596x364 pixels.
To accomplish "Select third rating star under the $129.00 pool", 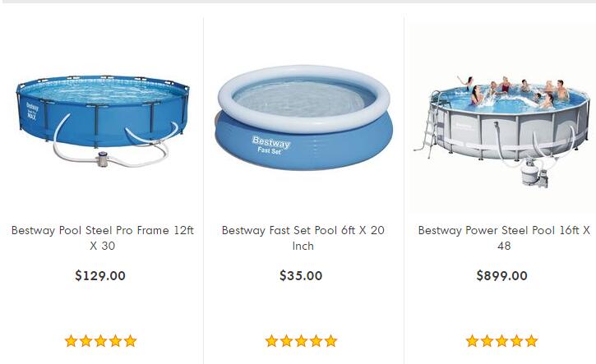I will coord(100,341).
